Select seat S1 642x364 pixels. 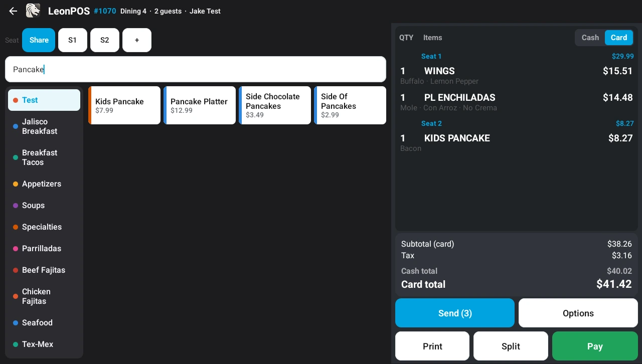tap(73, 40)
